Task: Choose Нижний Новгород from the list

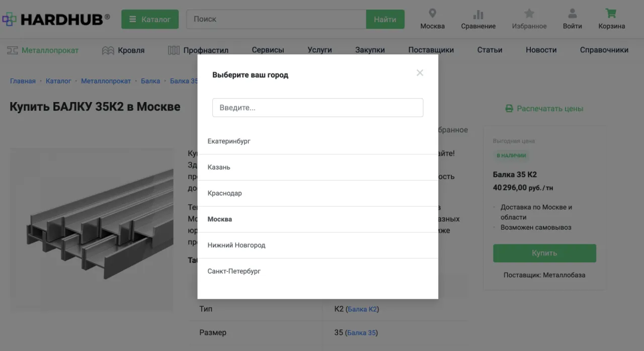Action: [236, 245]
